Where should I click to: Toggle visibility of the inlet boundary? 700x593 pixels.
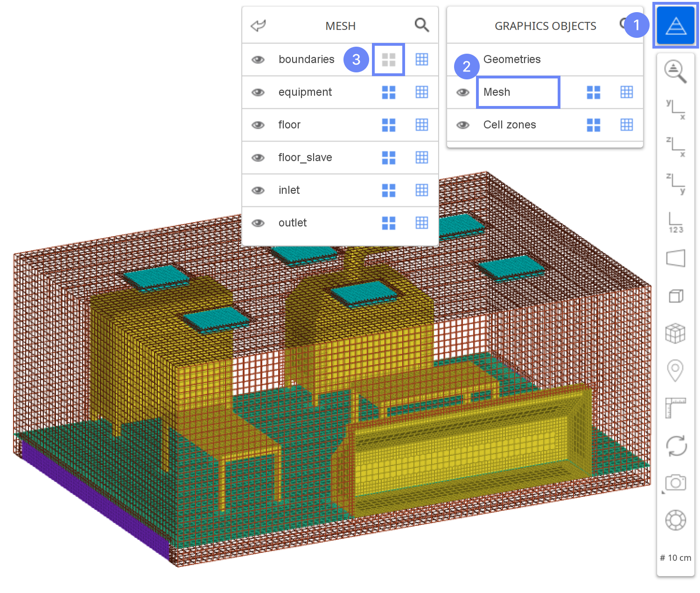[258, 191]
